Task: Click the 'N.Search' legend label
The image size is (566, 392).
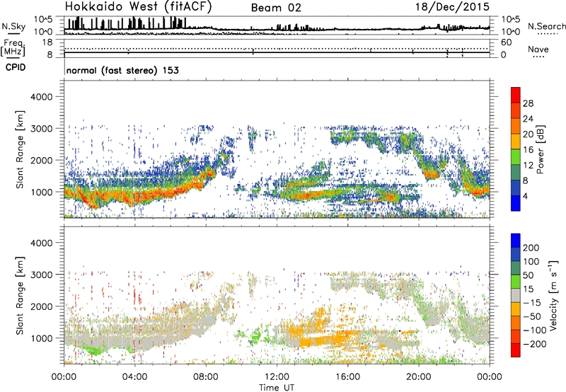Action: [x=547, y=26]
